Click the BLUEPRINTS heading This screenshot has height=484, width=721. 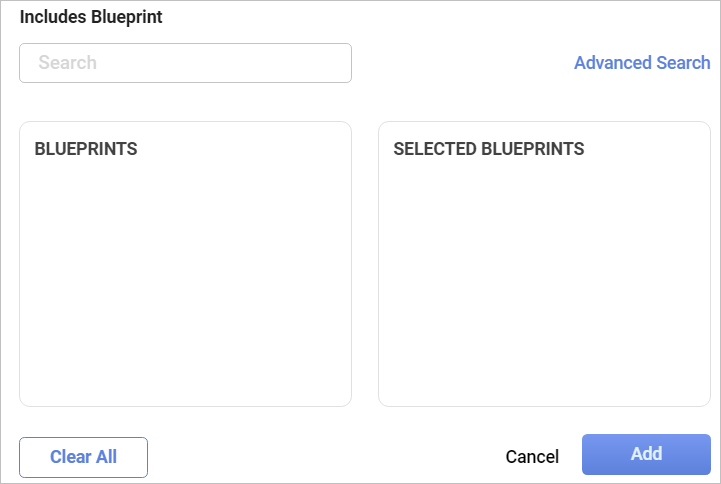[x=86, y=149]
